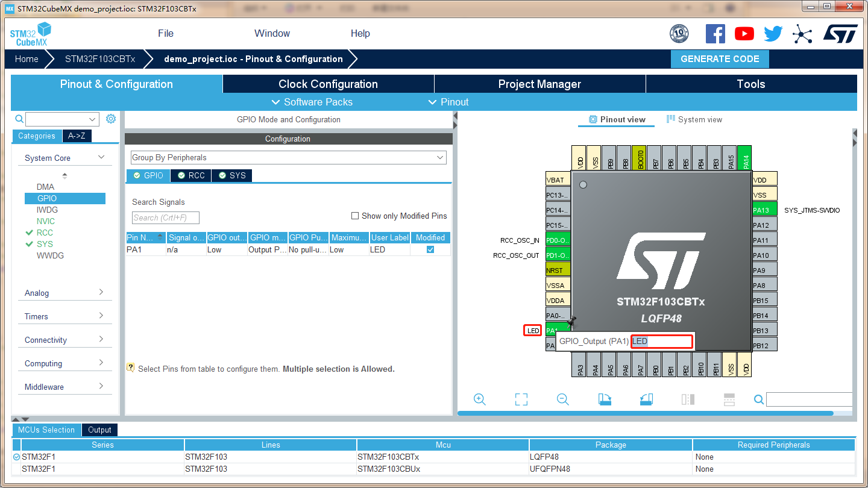Click the pin search magnifier icon
The height and width of the screenshot is (488, 868).
759,399
